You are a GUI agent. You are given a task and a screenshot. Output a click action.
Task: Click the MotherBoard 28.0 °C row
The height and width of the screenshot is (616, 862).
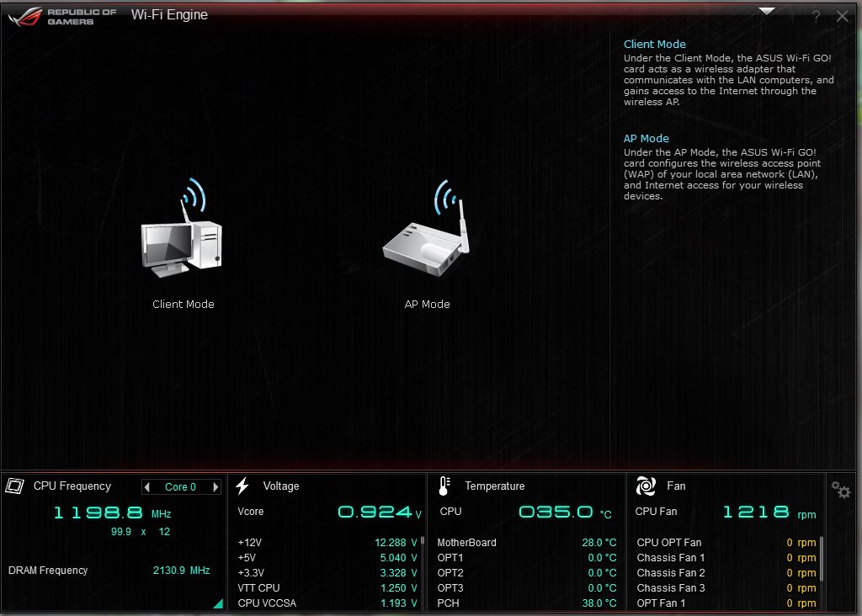click(527, 543)
